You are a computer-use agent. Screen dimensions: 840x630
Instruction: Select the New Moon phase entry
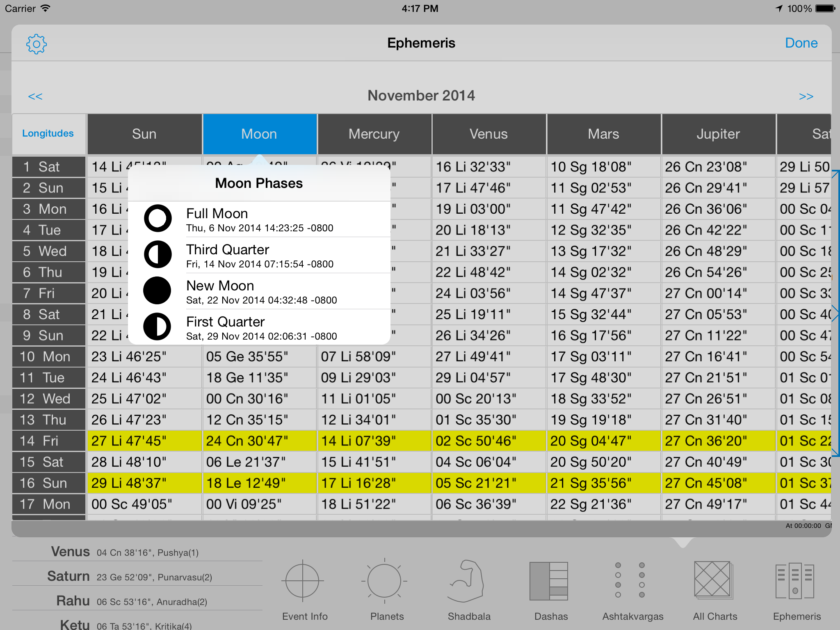[x=259, y=291]
